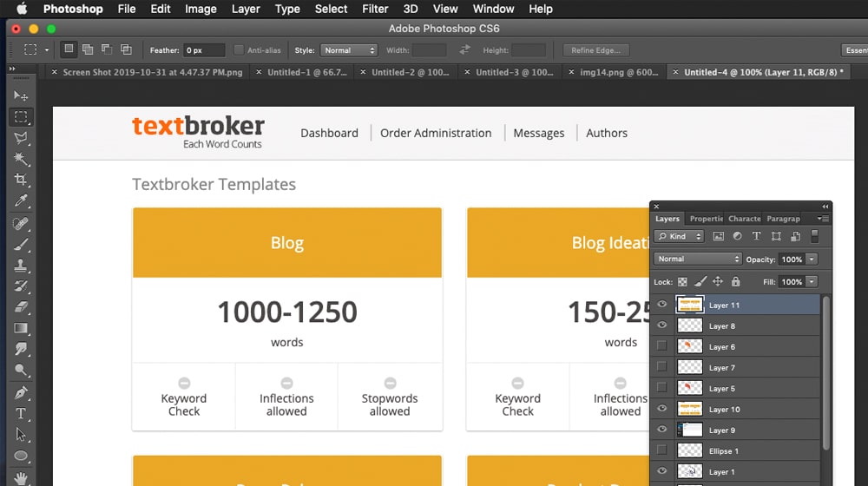Open the Filter menu
The width and height of the screenshot is (868, 486).
click(x=375, y=9)
